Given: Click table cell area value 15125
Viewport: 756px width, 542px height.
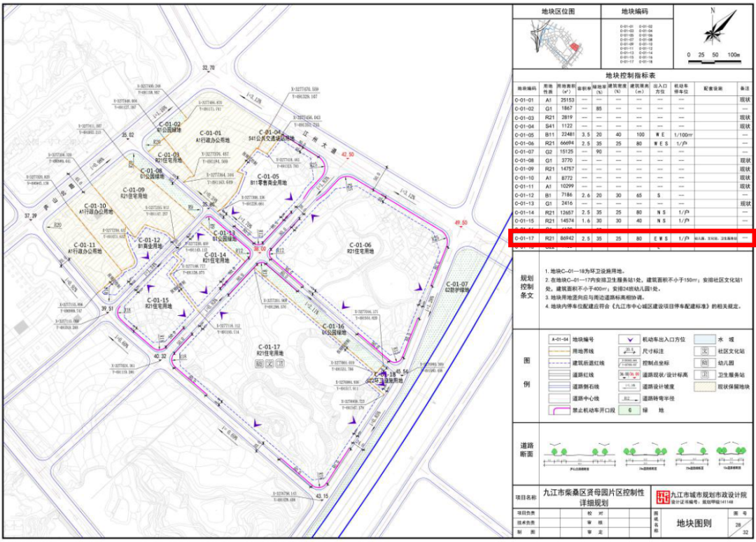Looking at the screenshot, I should click(x=566, y=151).
